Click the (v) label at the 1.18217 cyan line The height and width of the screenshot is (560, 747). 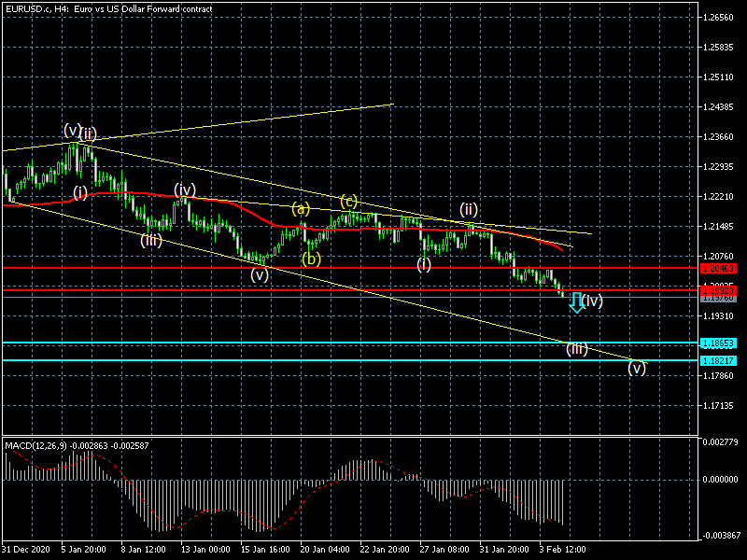tap(637, 368)
